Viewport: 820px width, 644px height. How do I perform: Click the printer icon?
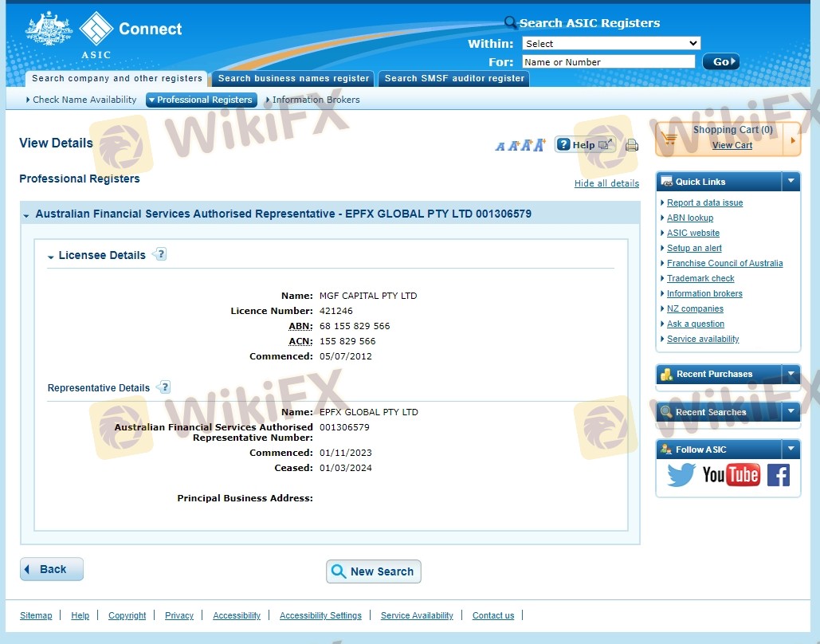point(632,145)
